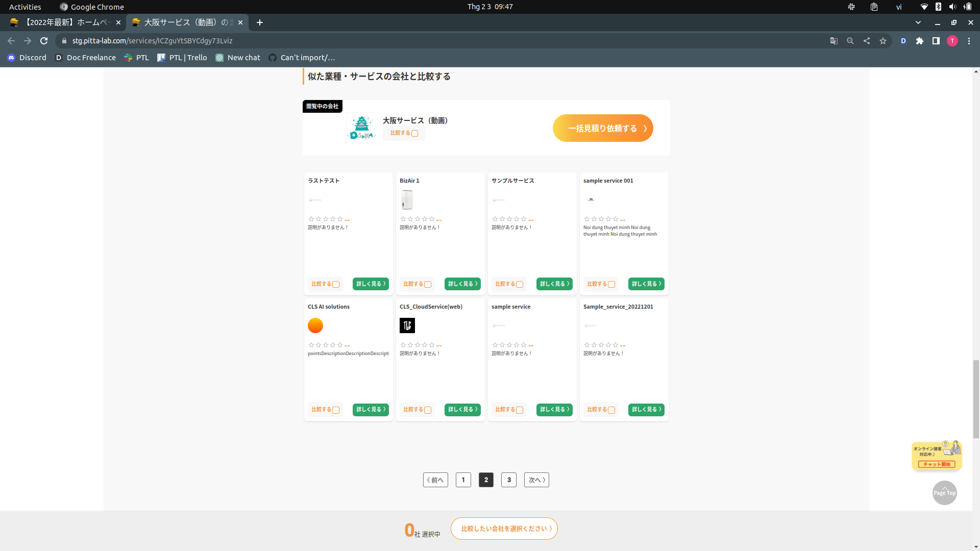
Task: Share this page via share icon
Action: point(867,41)
